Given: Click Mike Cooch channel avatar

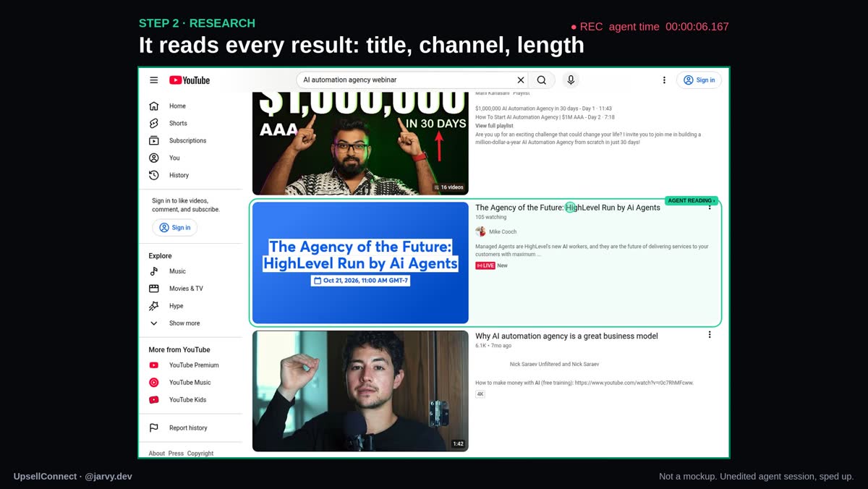Looking at the screenshot, I should pyautogui.click(x=480, y=231).
